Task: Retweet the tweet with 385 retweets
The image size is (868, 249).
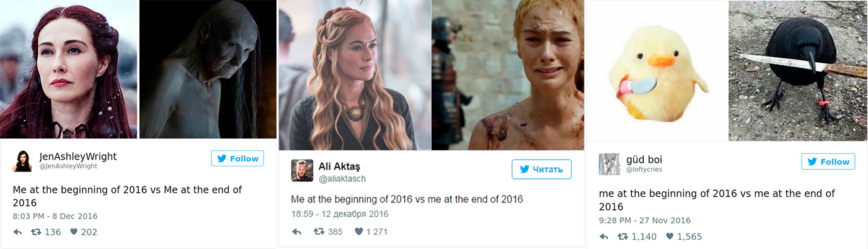Action: point(319,232)
